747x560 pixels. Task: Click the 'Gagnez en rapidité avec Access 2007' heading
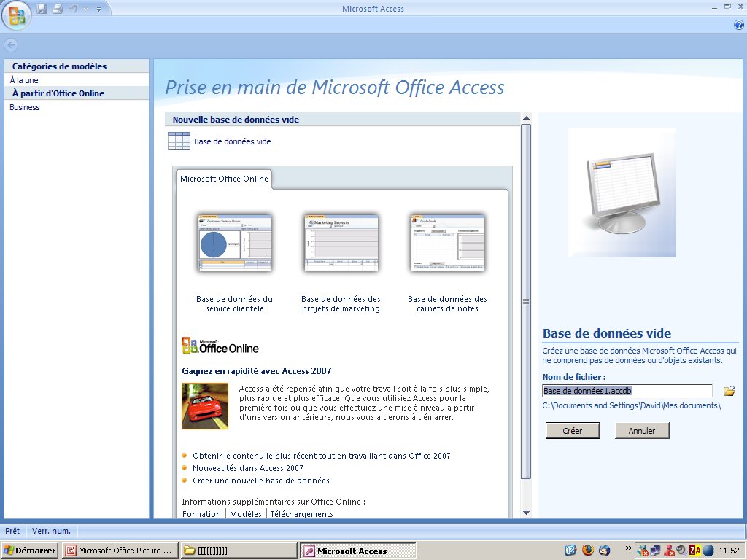point(257,371)
